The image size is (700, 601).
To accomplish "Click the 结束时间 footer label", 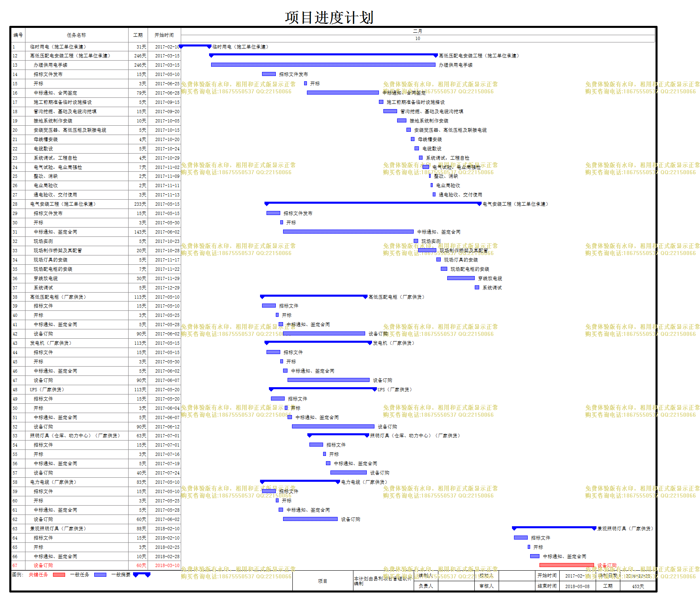I will tap(547, 586).
